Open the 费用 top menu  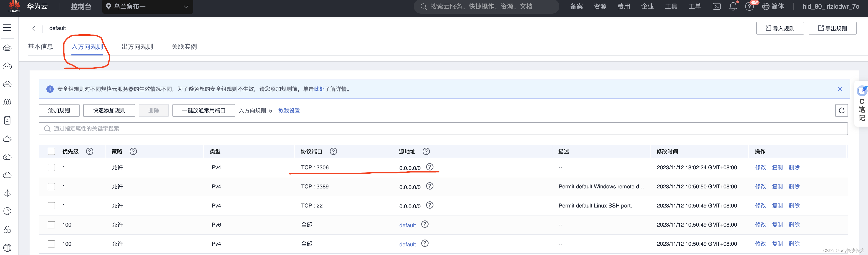click(624, 6)
